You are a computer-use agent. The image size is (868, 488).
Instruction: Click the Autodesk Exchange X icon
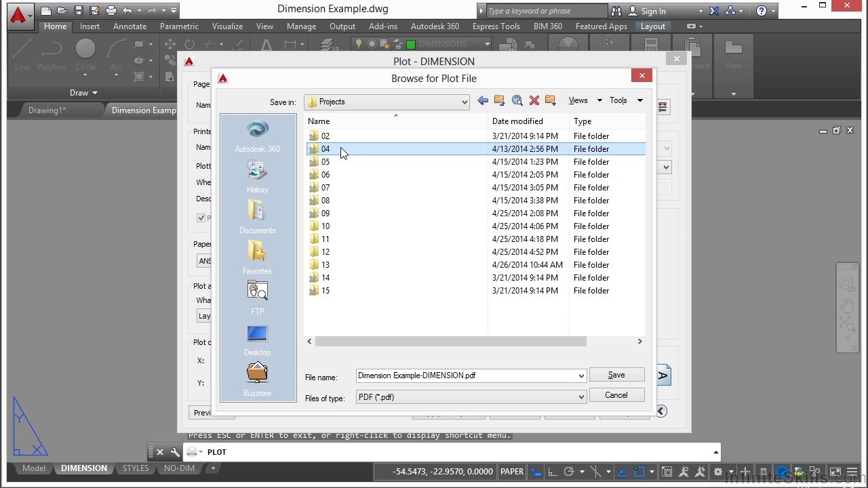(x=714, y=11)
